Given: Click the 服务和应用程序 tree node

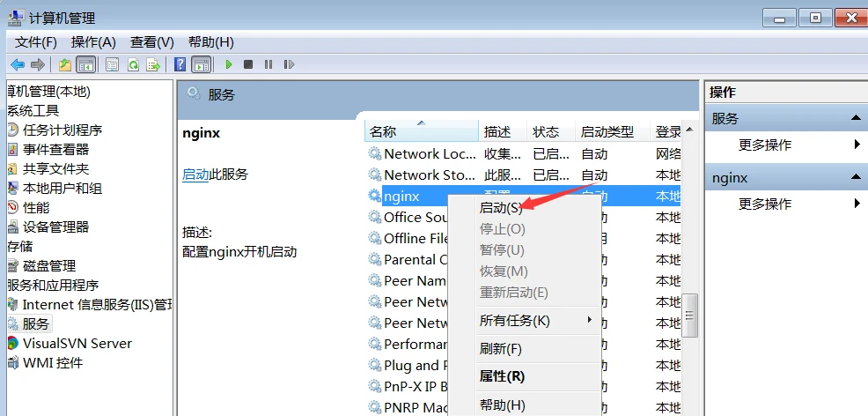Looking at the screenshot, I should coord(53,286).
